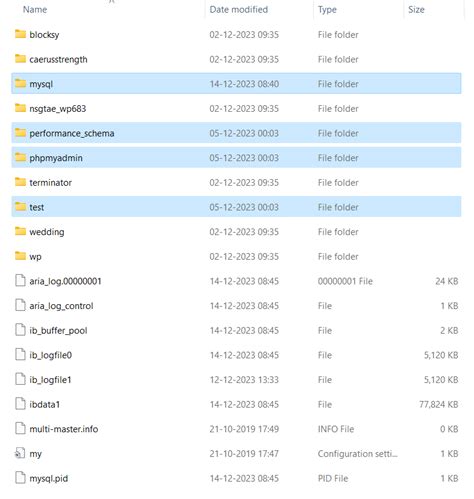Screen dimensions: 474x499
Task: Click the ib_buffer_pool file icon
Action: point(20,330)
